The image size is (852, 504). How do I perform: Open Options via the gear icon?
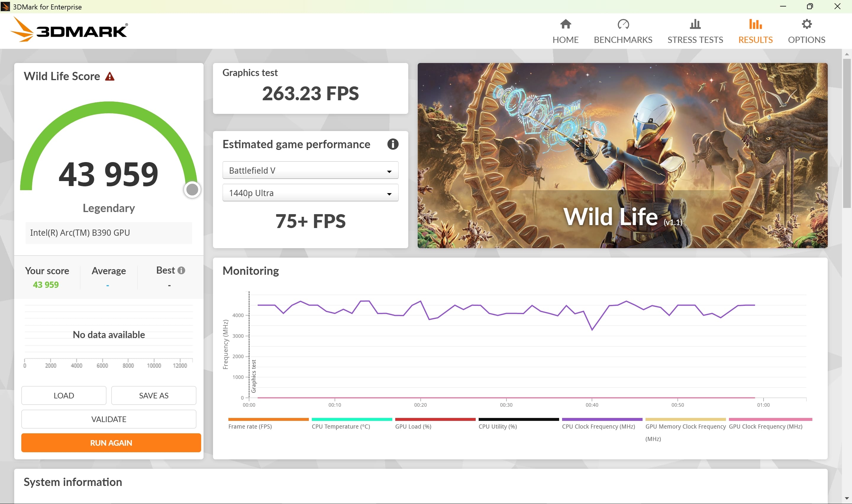point(806,24)
